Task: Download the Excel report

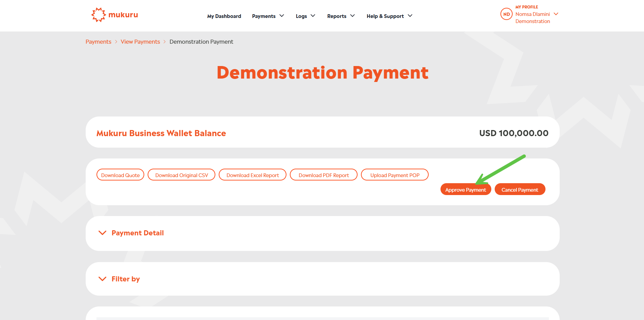Action: 253,175
